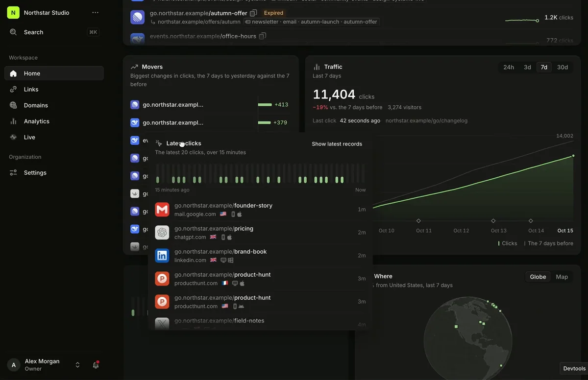The width and height of the screenshot is (588, 380).
Task: Click the LinkedIn icon for brand-book
Action: click(162, 256)
